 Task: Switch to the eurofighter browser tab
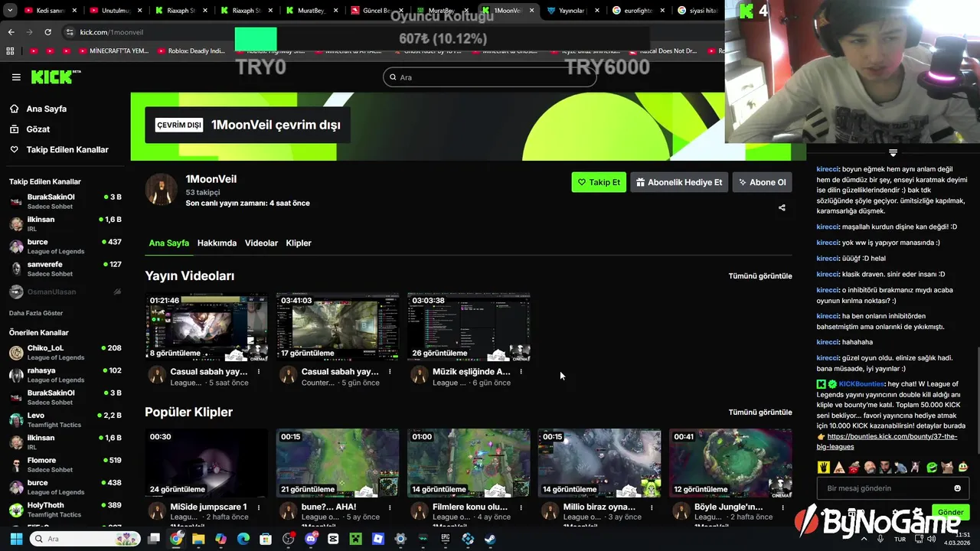[639, 11]
